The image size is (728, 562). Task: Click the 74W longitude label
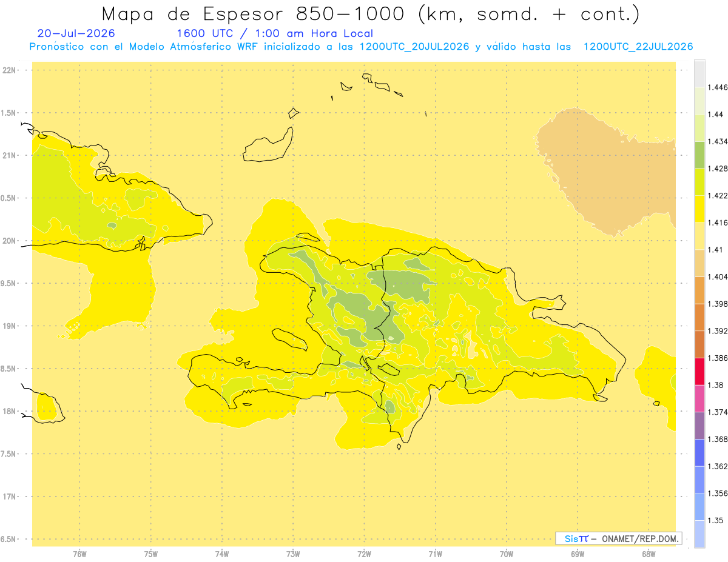click(222, 554)
